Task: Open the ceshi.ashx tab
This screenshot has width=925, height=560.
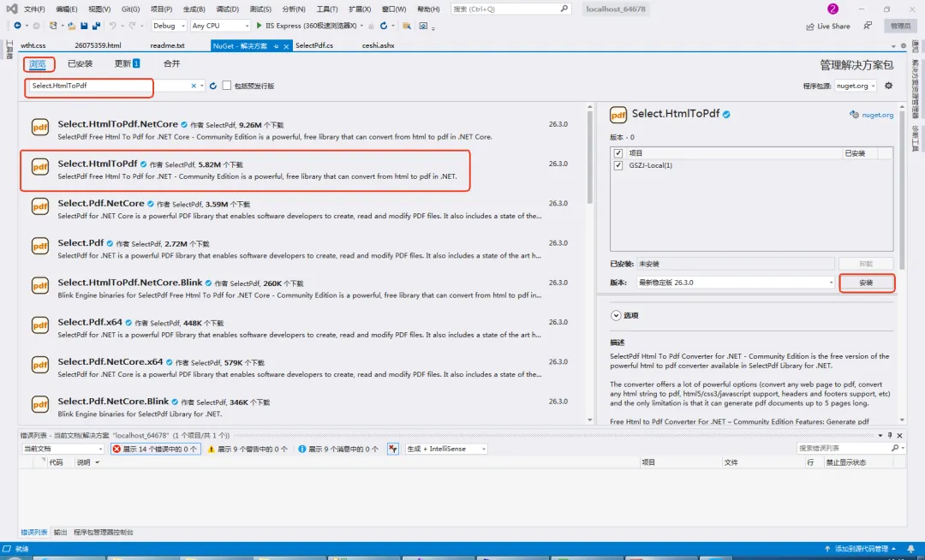Action: (379, 45)
